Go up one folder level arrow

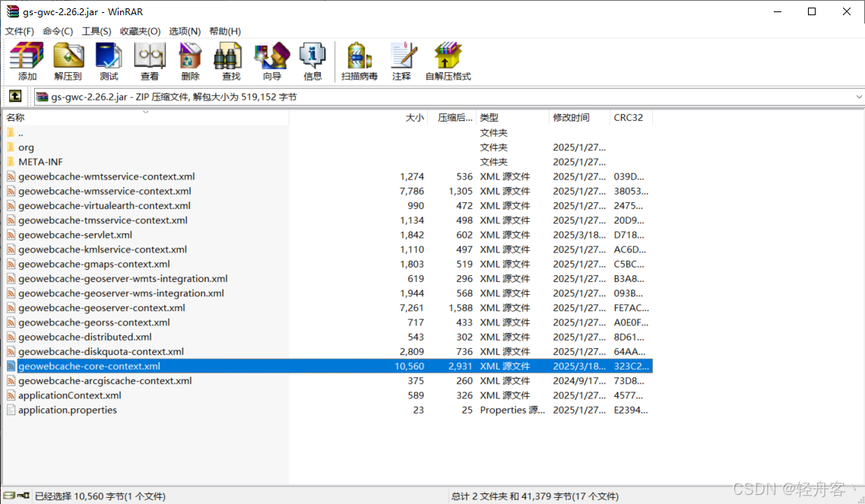pos(15,97)
